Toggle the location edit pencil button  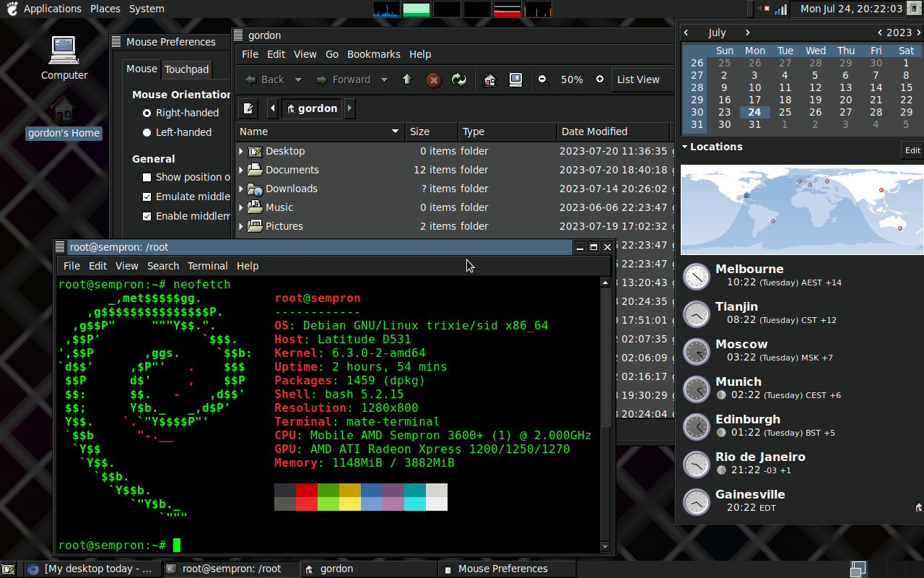249,108
